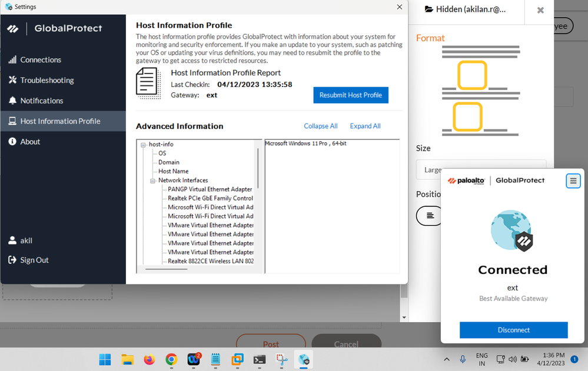The image size is (588, 371).
Task: Open Google Chrome from taskbar
Action: click(171, 360)
